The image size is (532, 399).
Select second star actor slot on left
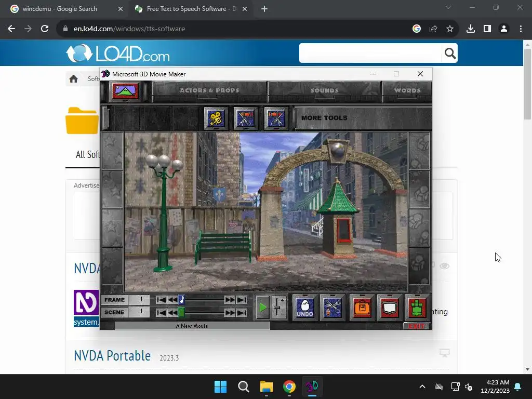[112, 189]
